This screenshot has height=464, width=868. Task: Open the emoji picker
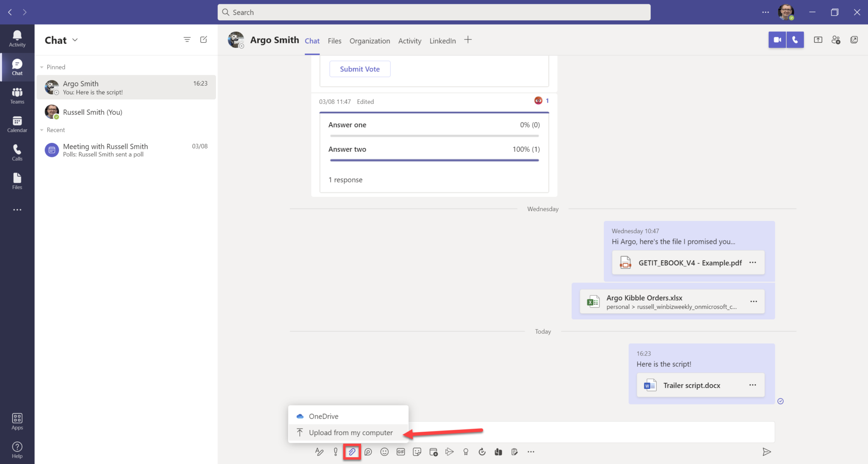[x=384, y=452]
